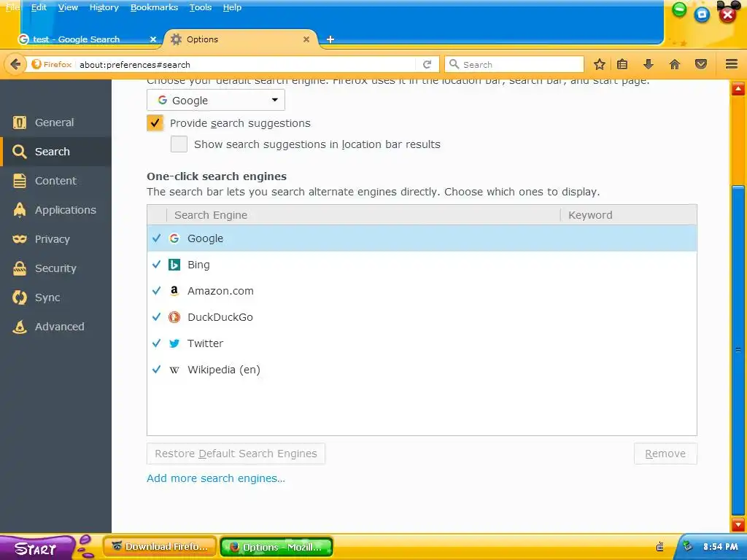Viewport: 747px width, 560px height.
Task: Open the hamburger menu button
Action: (x=732, y=64)
